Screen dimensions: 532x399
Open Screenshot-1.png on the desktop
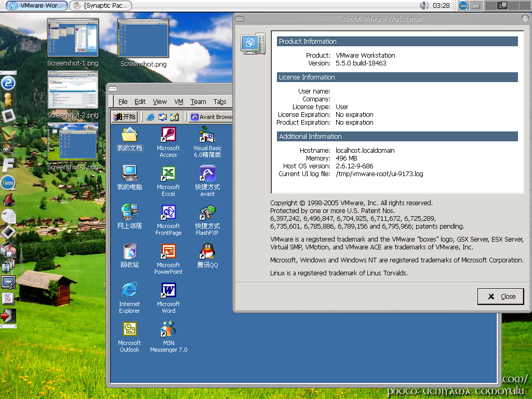pos(73,43)
